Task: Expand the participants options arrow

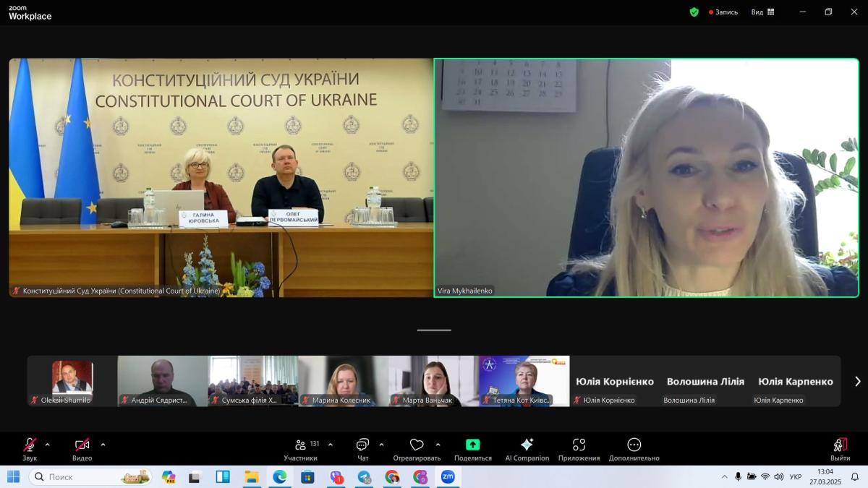Action: coord(331,445)
